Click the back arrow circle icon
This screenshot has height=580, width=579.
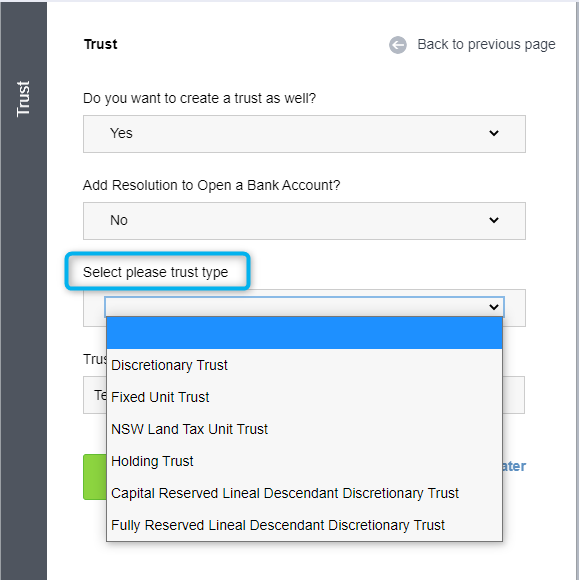pos(398,45)
